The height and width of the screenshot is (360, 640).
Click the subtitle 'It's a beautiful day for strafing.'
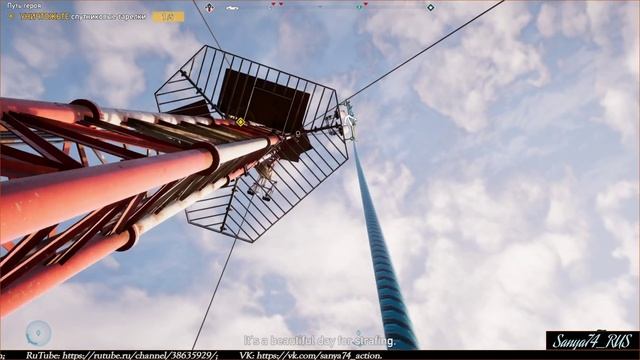tap(320, 340)
